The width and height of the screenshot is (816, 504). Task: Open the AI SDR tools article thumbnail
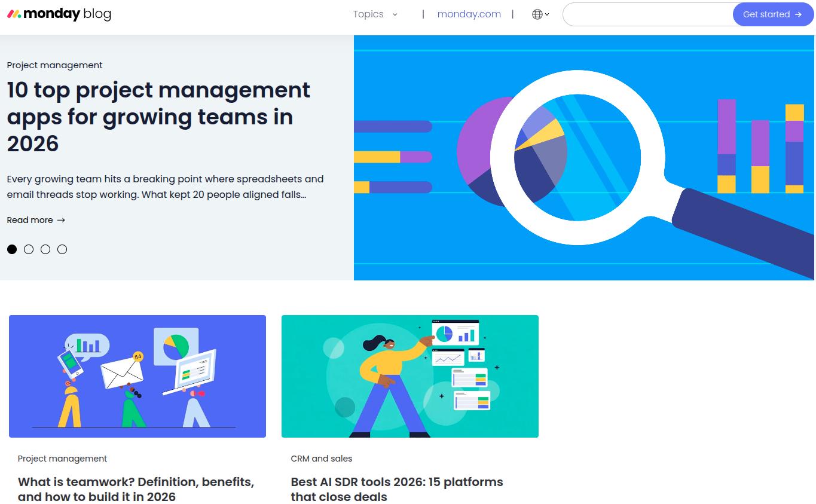(410, 376)
